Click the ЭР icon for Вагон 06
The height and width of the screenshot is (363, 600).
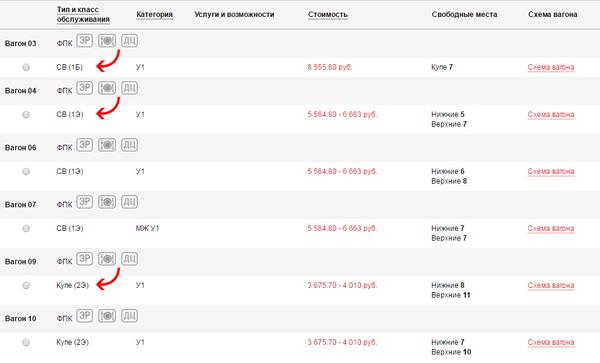[85, 145]
